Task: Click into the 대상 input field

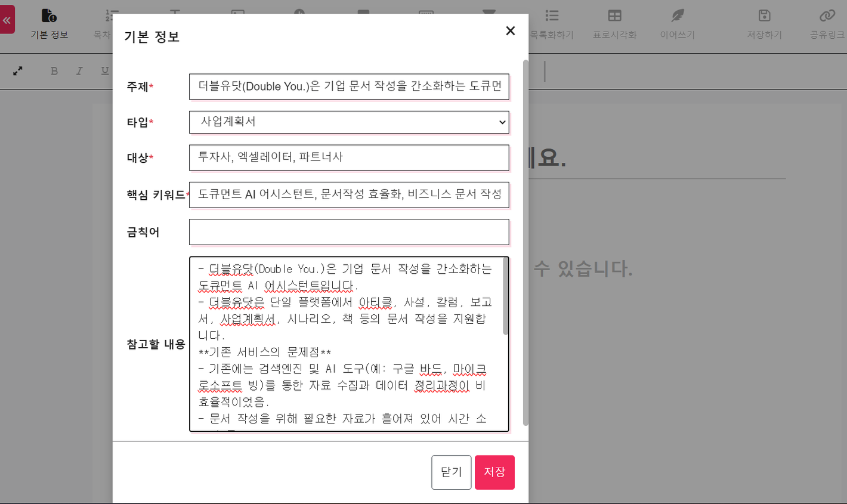Action: coord(349,157)
